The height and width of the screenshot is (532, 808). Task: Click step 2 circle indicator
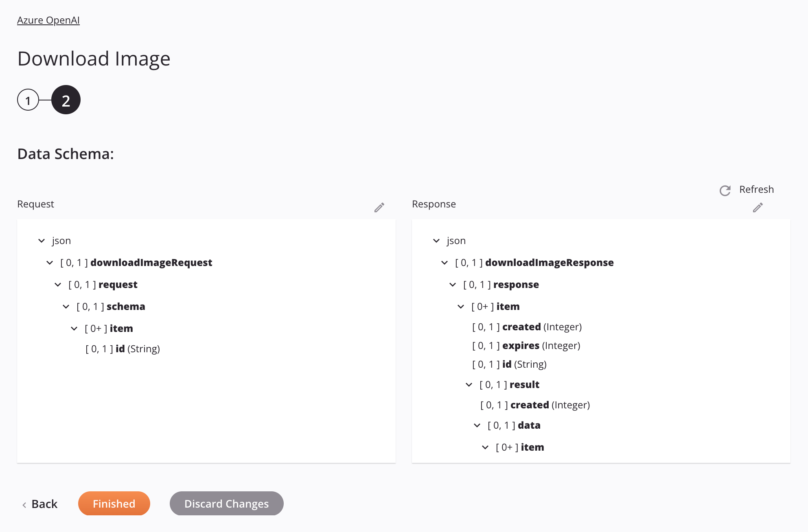[65, 99]
